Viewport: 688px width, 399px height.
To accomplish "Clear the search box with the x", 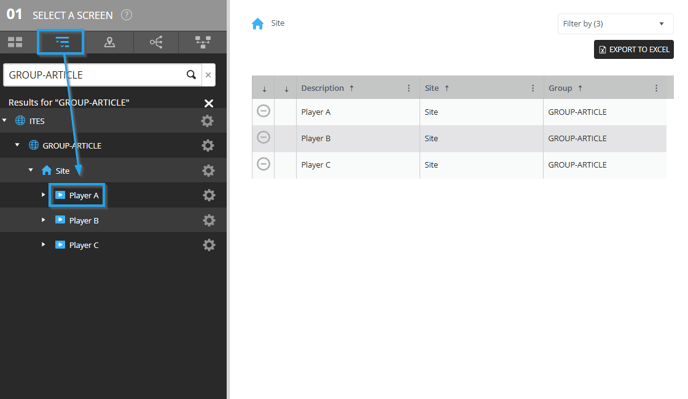I will point(208,75).
